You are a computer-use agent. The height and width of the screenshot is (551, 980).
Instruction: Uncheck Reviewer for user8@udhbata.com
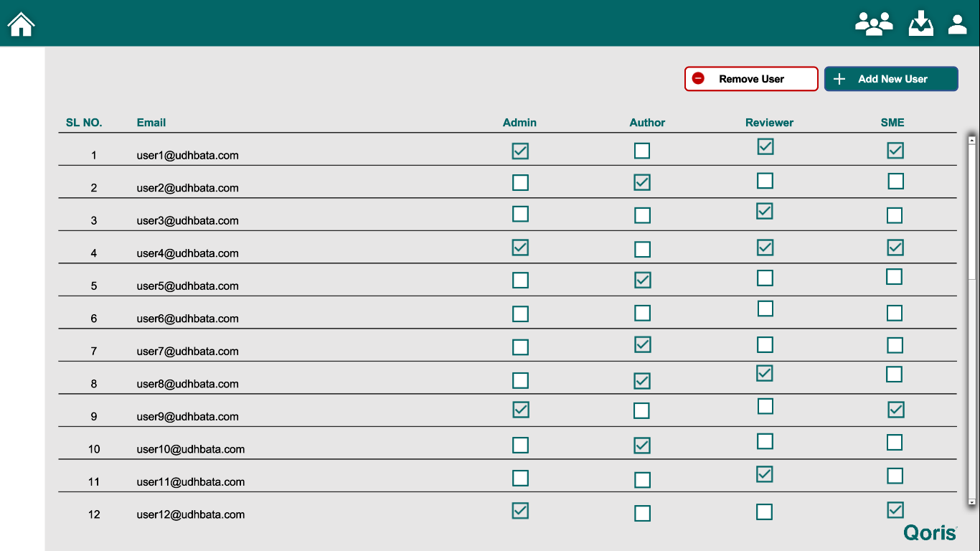click(x=765, y=373)
